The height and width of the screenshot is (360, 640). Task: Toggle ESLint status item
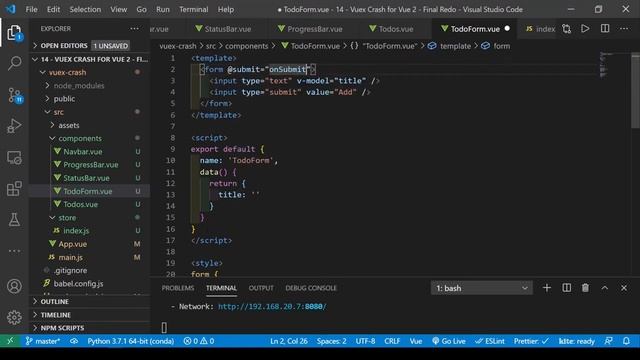tap(490, 341)
